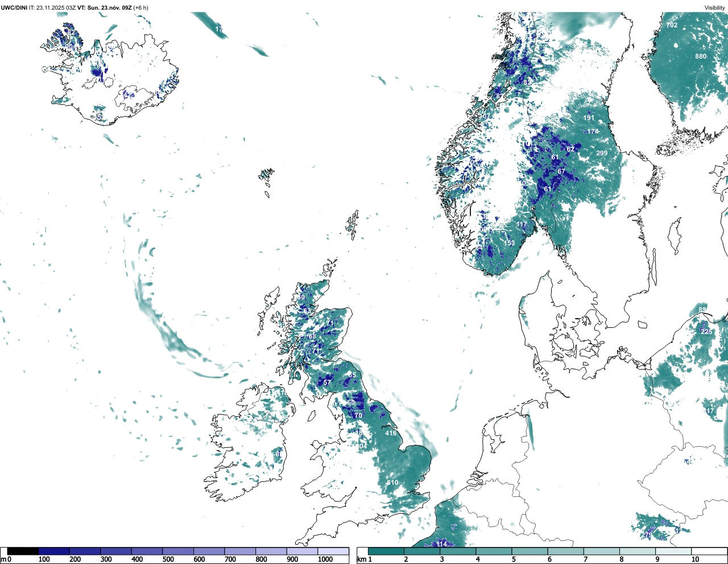Click the black 0–100 m legend swatch

click(23, 551)
